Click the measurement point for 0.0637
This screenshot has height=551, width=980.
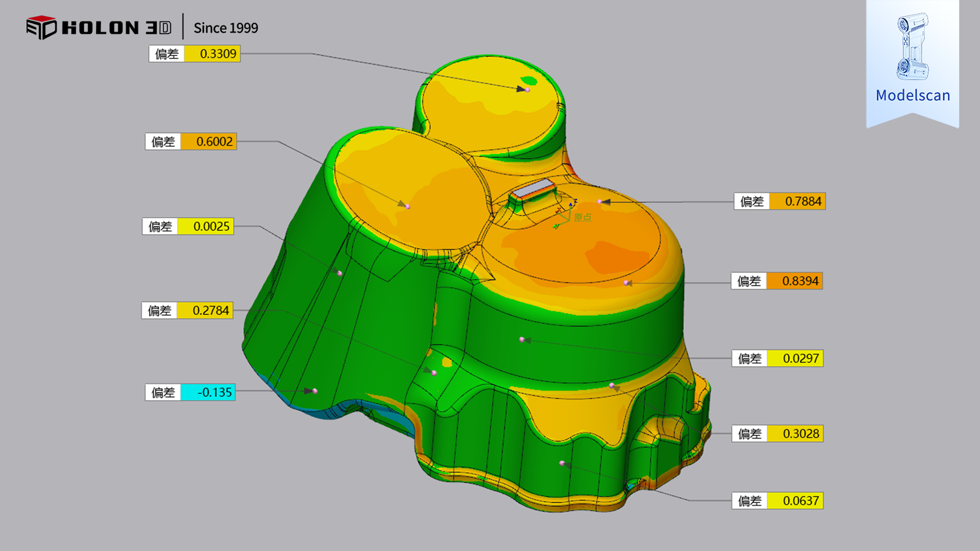(x=562, y=463)
